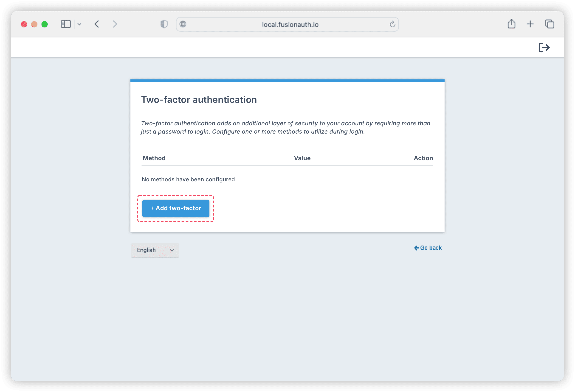Click the Add two-factor button
The width and height of the screenshot is (575, 392).
coord(176,208)
